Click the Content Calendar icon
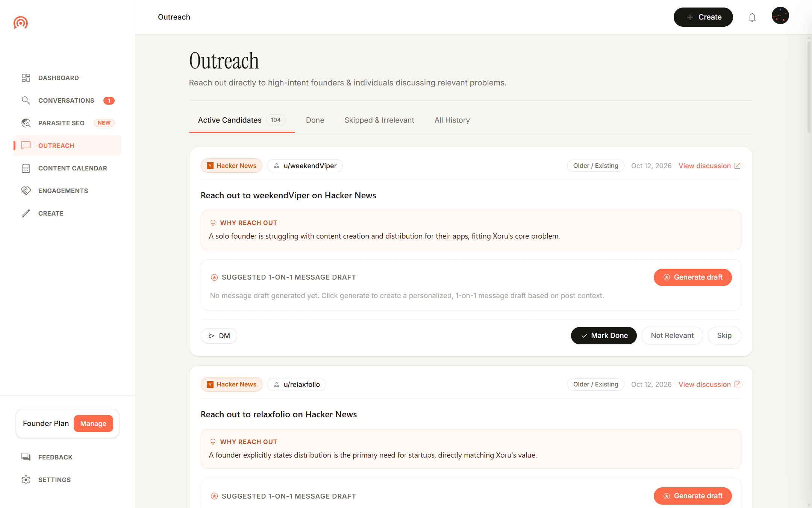 pos(26,168)
